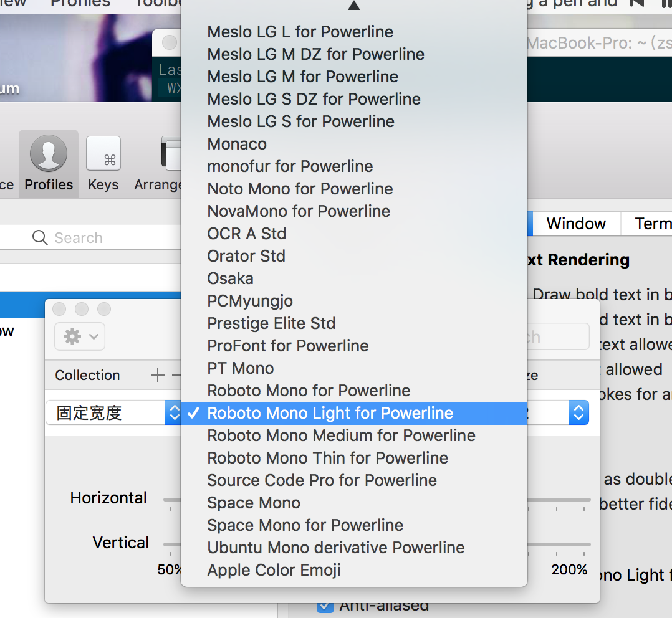
Task: Choose Monaco from the font list
Action: [x=237, y=144]
